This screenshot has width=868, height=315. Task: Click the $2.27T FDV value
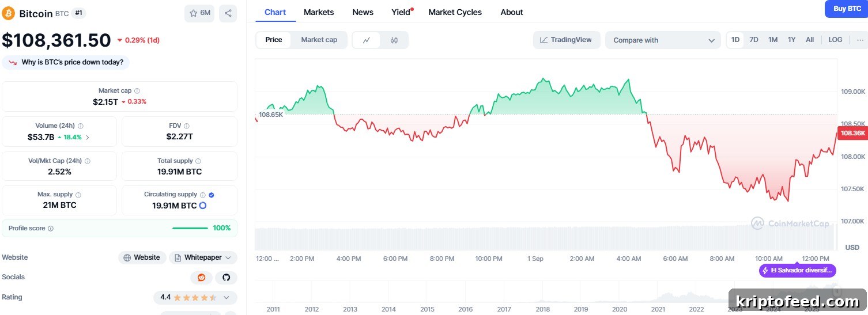179,136
